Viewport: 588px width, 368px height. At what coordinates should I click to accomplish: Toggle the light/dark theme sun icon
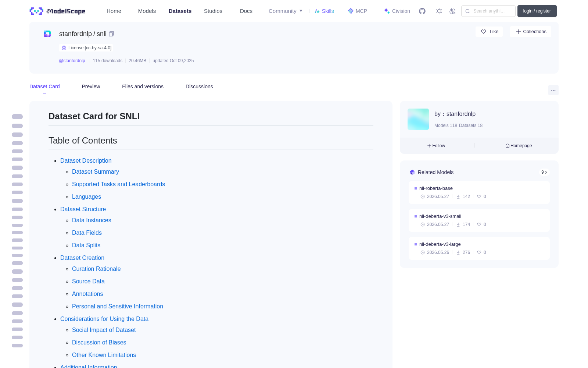pyautogui.click(x=439, y=11)
